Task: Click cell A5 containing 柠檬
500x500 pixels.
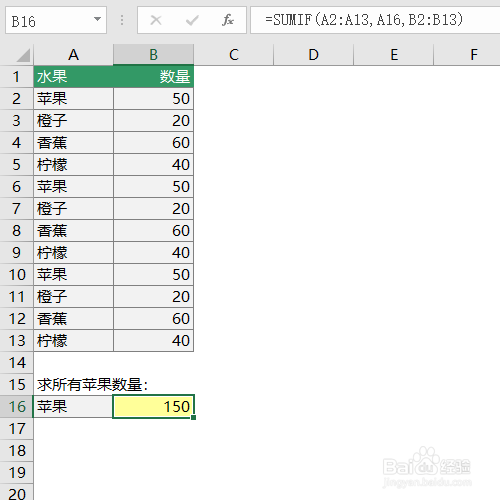Action: tap(73, 165)
